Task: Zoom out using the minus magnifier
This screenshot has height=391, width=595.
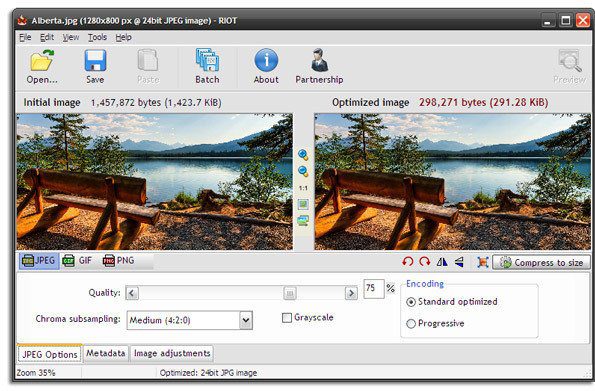Action: pyautogui.click(x=303, y=171)
